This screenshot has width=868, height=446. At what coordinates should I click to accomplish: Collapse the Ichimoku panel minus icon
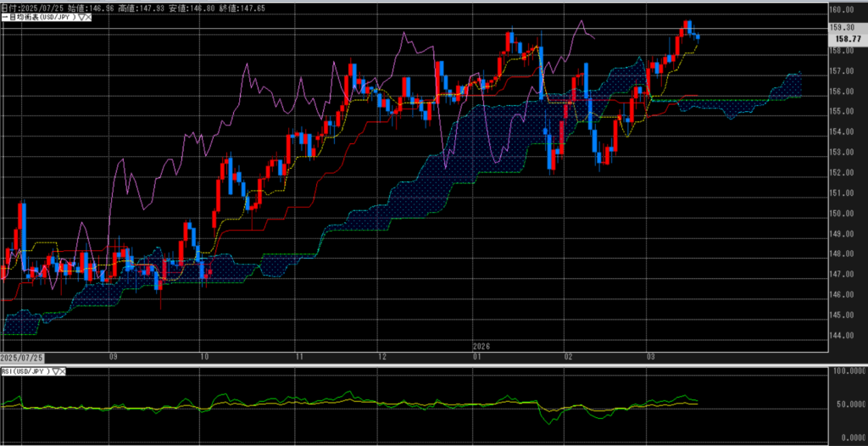coord(3,16)
